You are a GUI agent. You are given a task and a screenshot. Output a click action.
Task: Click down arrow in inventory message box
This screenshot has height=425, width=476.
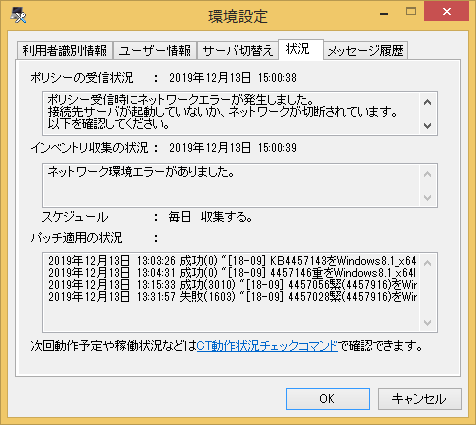tap(428, 198)
